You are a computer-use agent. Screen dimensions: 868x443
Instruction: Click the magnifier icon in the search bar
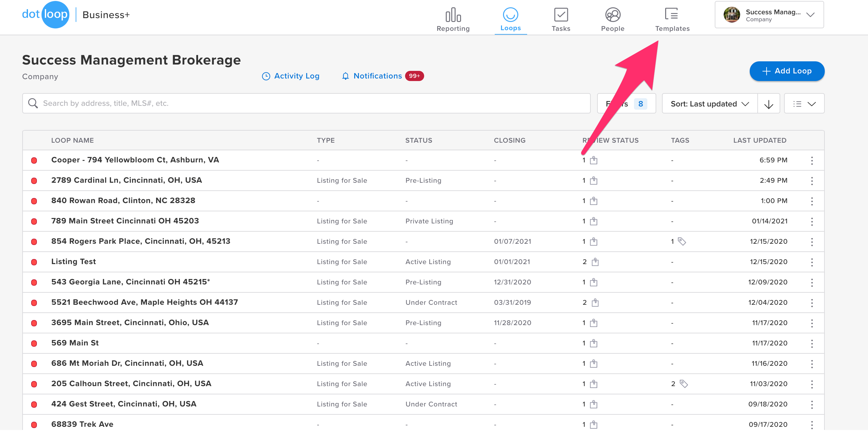click(x=33, y=103)
